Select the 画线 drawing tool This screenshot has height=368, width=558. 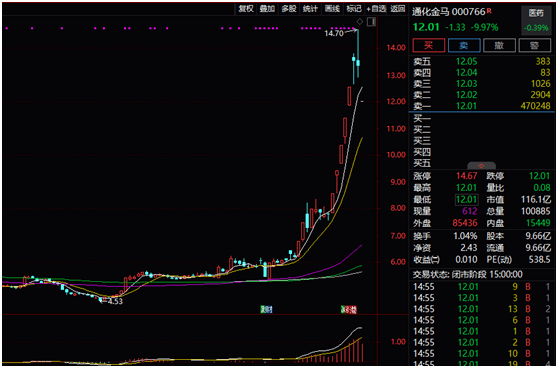click(332, 8)
